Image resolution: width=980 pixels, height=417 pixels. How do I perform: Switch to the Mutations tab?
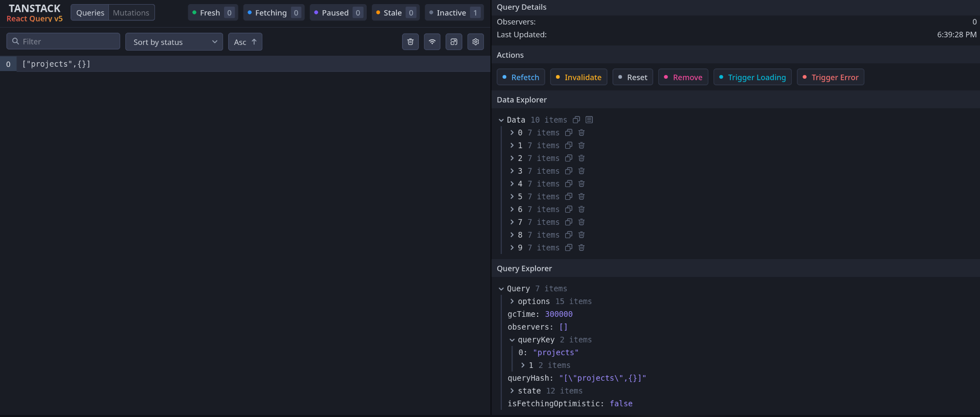[131, 13]
